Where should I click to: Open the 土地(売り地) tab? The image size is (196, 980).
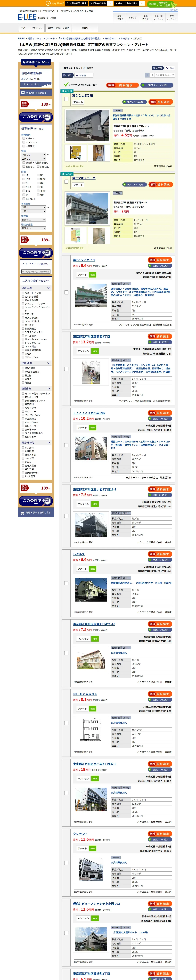145,17
